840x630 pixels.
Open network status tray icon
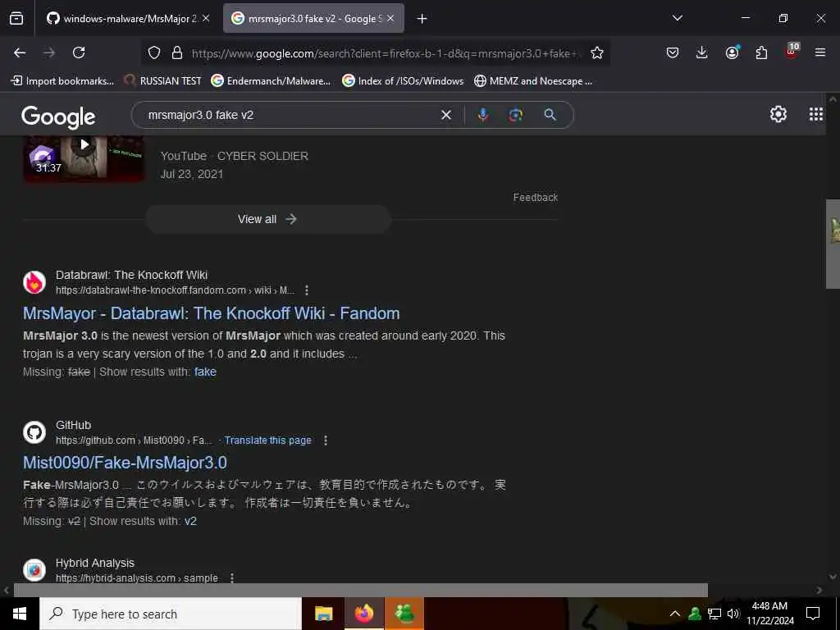pyautogui.click(x=714, y=614)
